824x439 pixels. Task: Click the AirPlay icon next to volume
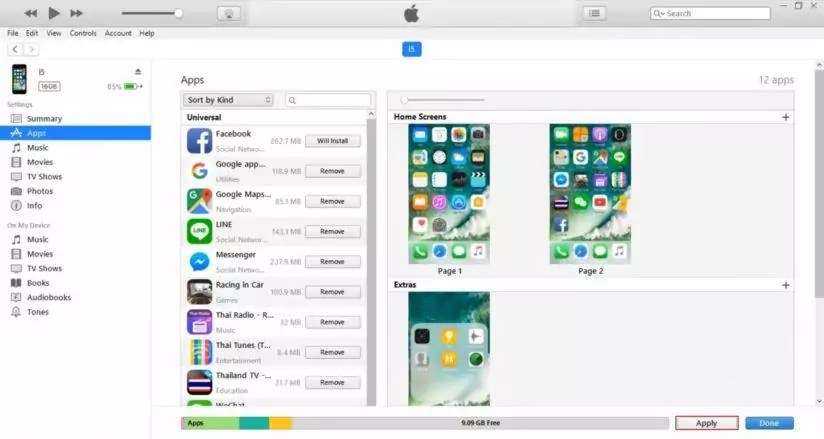[x=229, y=13]
